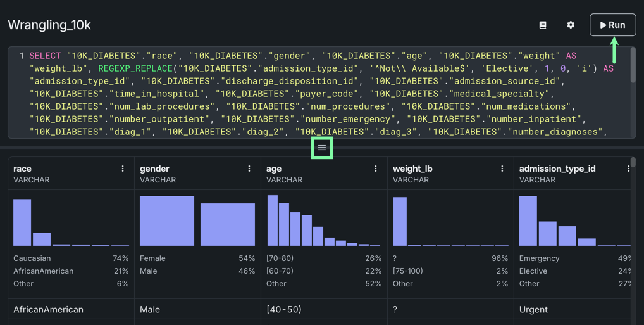Open the documentation book icon

pos(543,25)
